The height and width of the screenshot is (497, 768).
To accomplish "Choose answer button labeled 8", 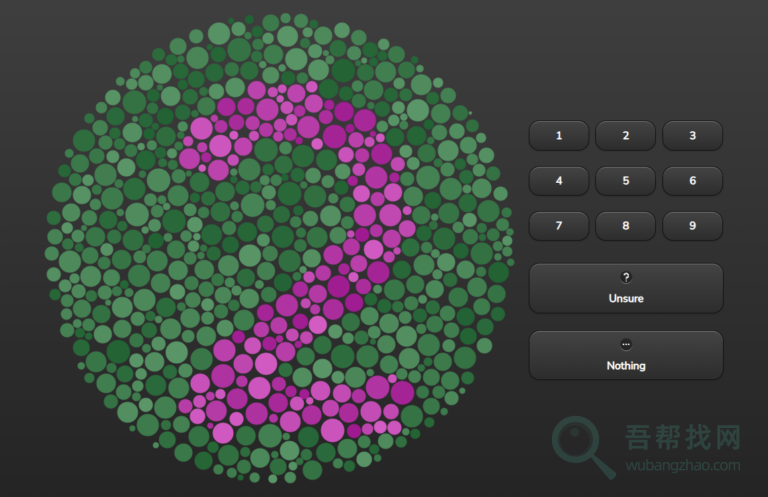I will tap(625, 226).
